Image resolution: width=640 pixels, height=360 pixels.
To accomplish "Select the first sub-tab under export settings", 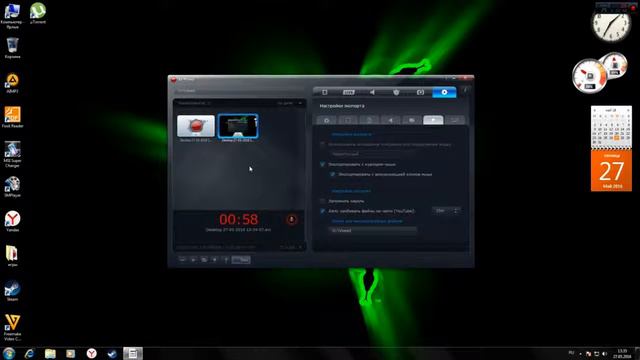I will (327, 120).
